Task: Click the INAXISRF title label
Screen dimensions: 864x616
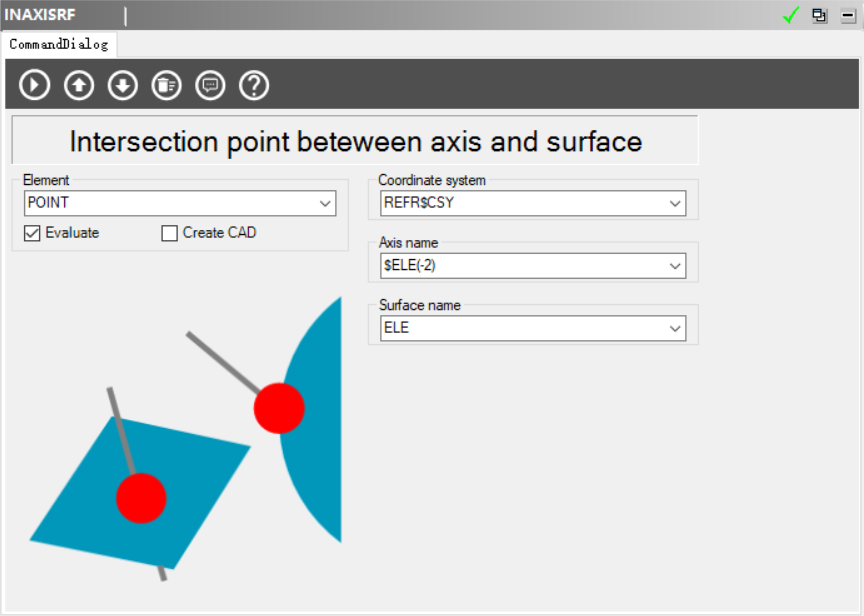Action: point(40,14)
